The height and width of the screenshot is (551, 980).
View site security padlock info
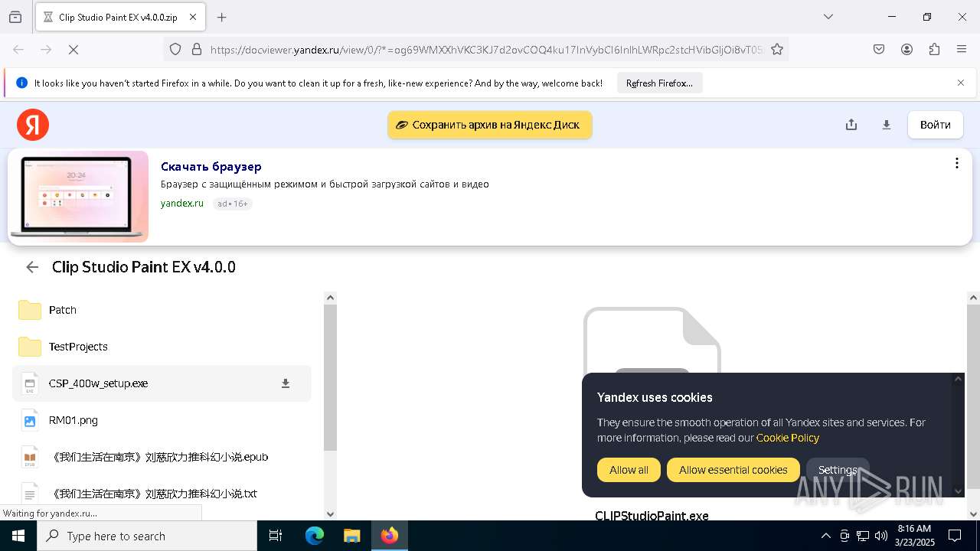[197, 50]
